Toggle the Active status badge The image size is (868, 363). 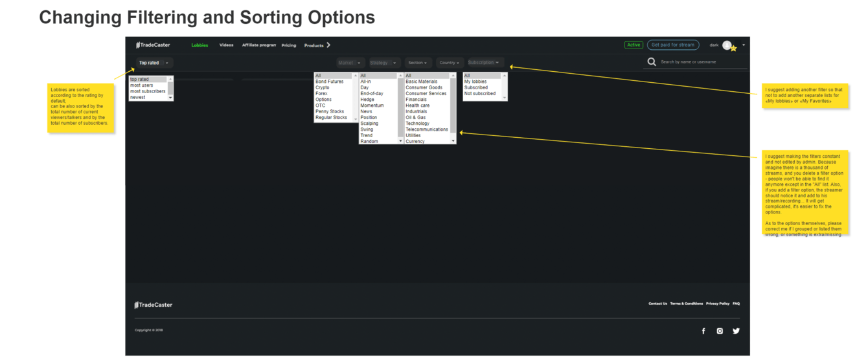tap(634, 45)
